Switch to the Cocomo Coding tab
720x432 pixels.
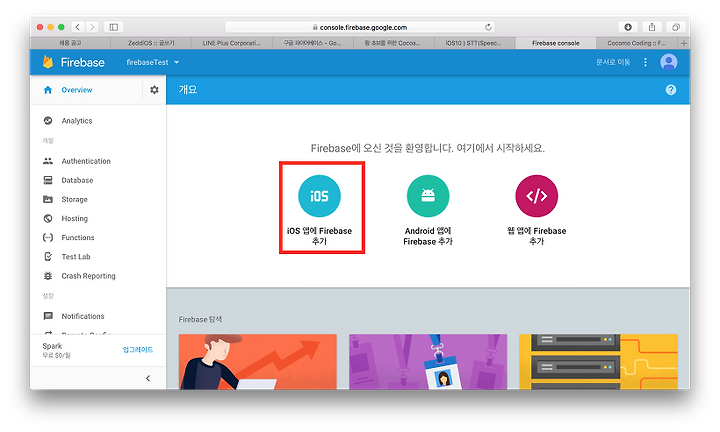point(636,43)
